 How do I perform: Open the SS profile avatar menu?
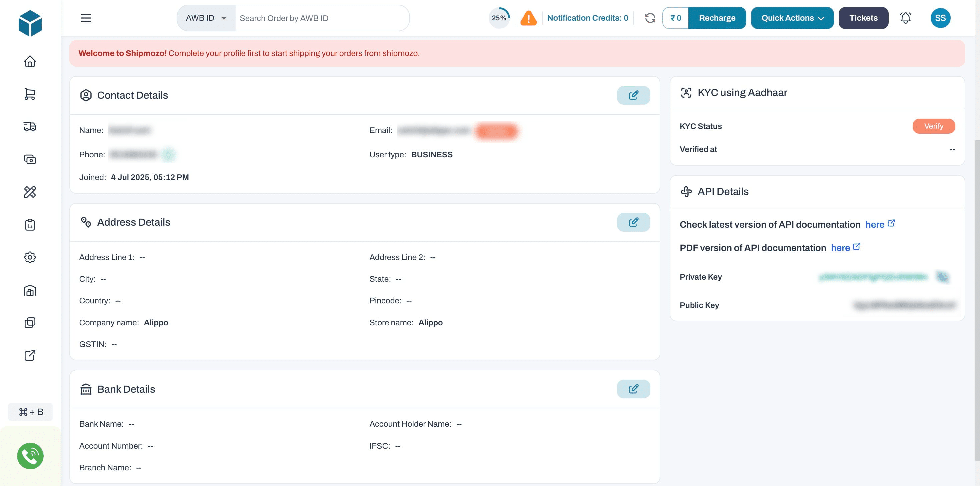[941, 18]
